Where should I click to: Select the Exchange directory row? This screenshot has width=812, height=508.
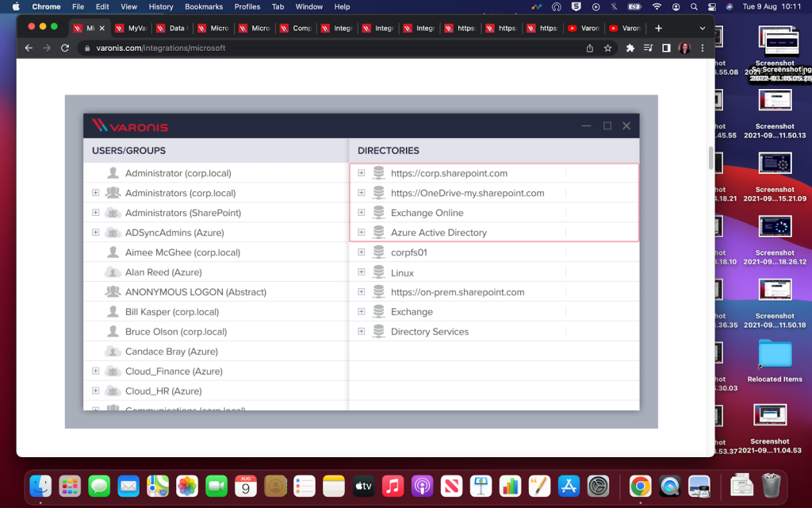(x=494, y=311)
